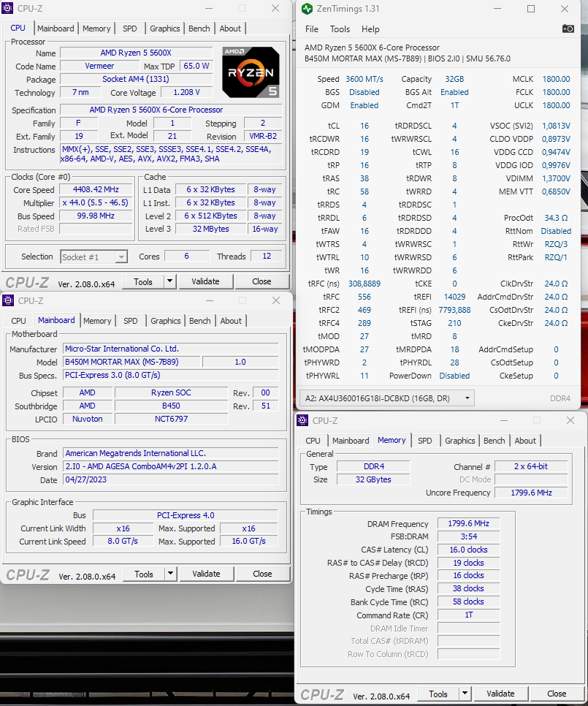Viewport: 588px width, 706px height.
Task: Click the Core Speed value 4408.42 MHz
Action: click(96, 189)
